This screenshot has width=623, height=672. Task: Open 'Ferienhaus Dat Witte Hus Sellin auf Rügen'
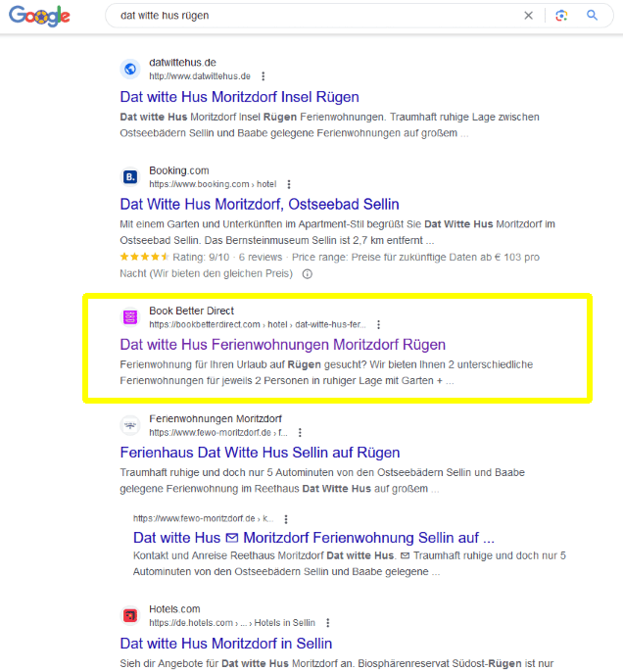click(x=260, y=453)
